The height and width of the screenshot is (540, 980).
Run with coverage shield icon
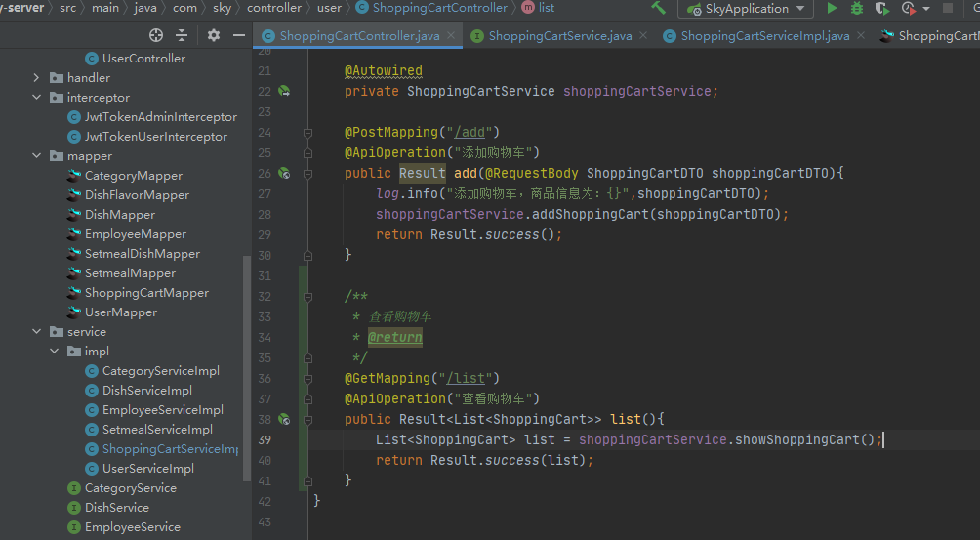click(881, 8)
